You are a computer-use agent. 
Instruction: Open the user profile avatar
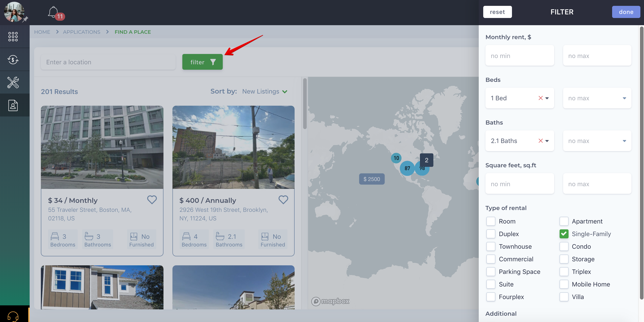click(14, 12)
